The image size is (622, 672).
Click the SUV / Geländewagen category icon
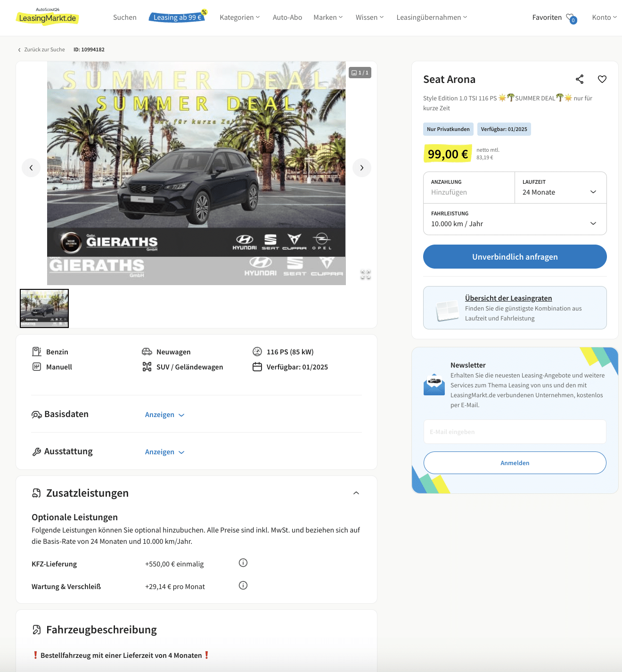[x=147, y=367]
